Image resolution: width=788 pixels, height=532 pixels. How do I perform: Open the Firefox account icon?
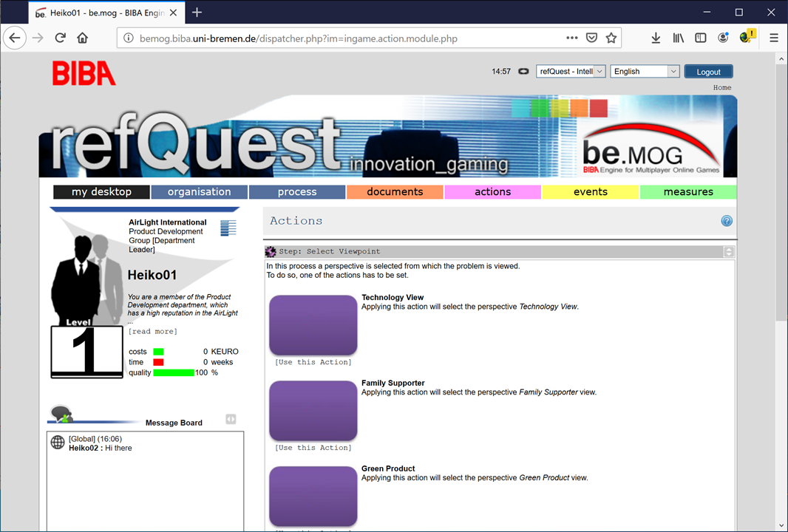723,38
